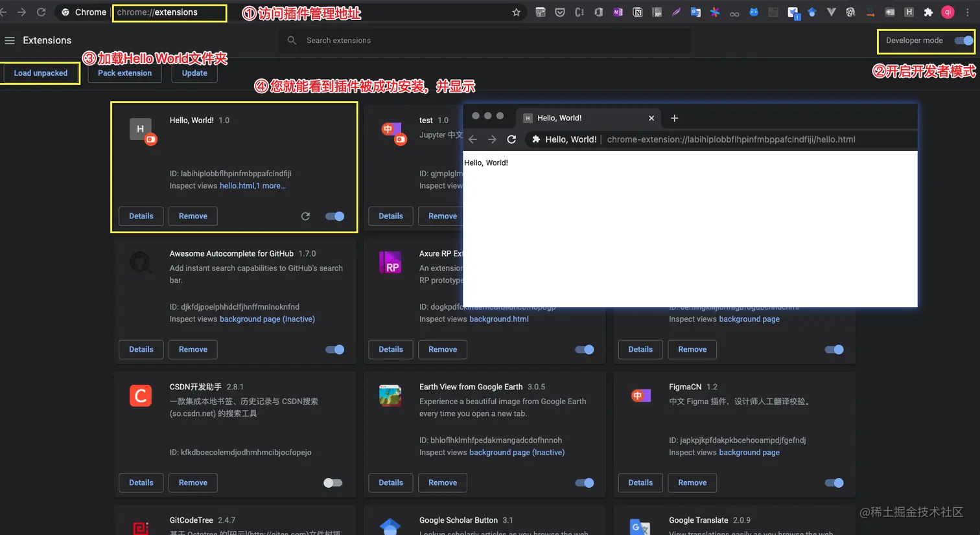Open the hello.html inspect view link
Image resolution: width=980 pixels, height=535 pixels.
coord(237,186)
